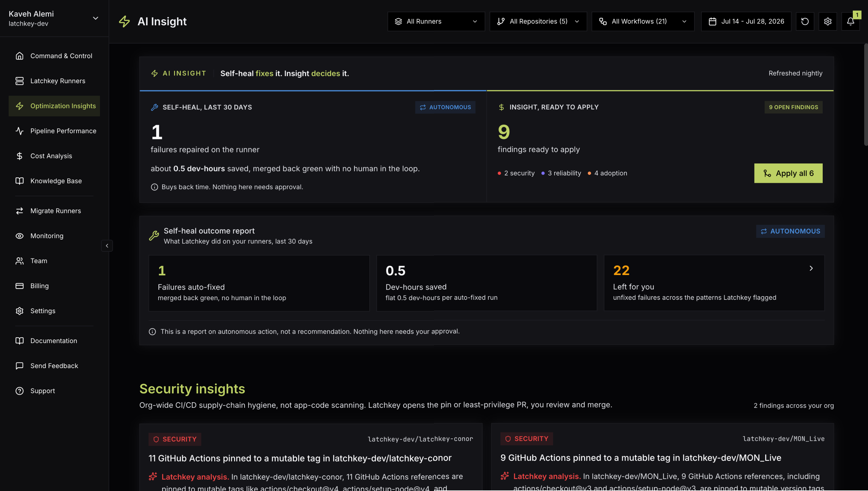Click the SECURITY tag on MON_Live card
This screenshot has height=491, width=868.
(526, 438)
